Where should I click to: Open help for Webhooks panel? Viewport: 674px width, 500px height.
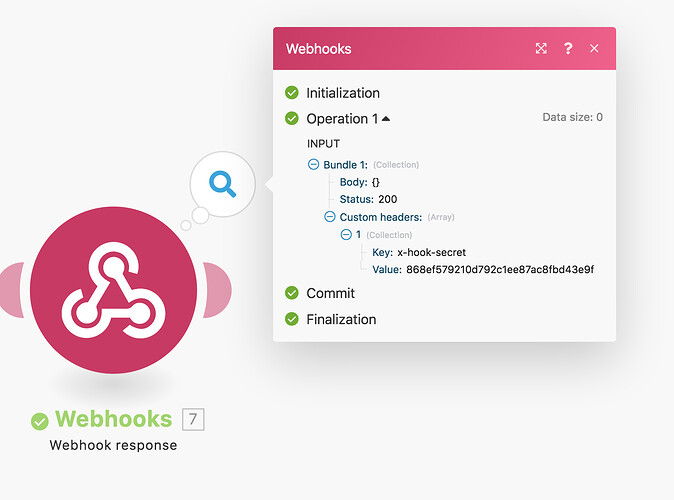568,48
